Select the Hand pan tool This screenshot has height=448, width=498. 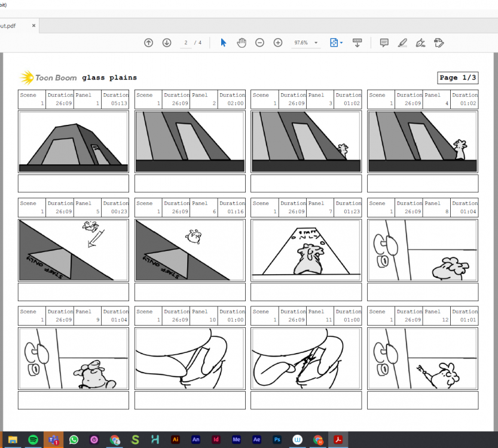tap(242, 43)
